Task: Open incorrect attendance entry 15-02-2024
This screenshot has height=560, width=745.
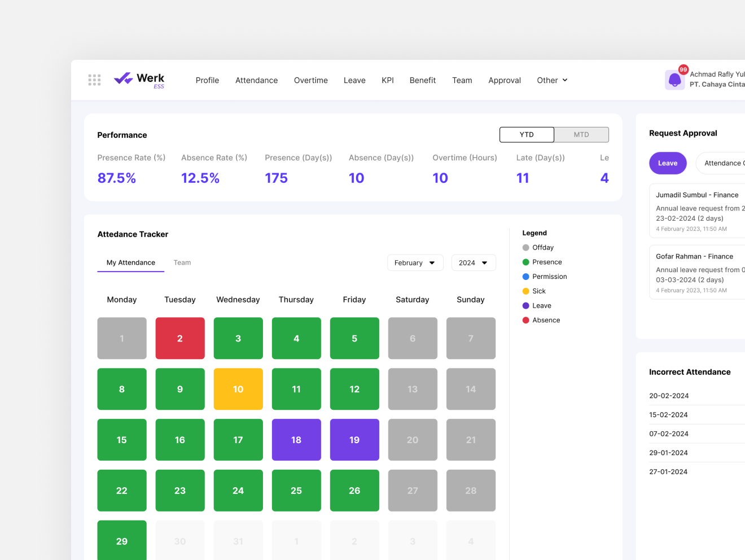Action: pyautogui.click(x=697, y=415)
